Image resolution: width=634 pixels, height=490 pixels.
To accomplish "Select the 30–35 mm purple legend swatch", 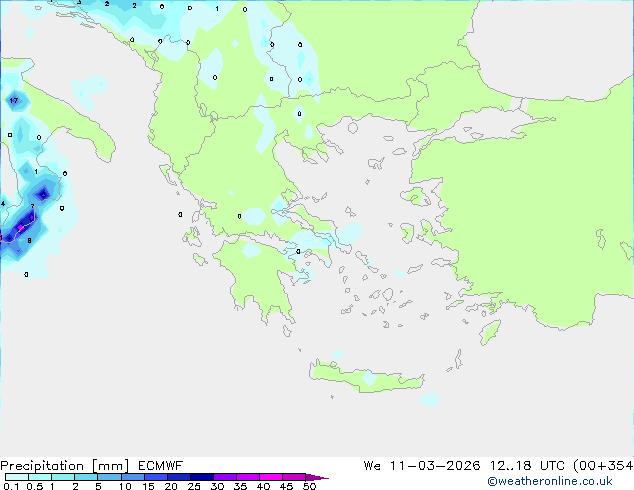I will click(224, 477).
